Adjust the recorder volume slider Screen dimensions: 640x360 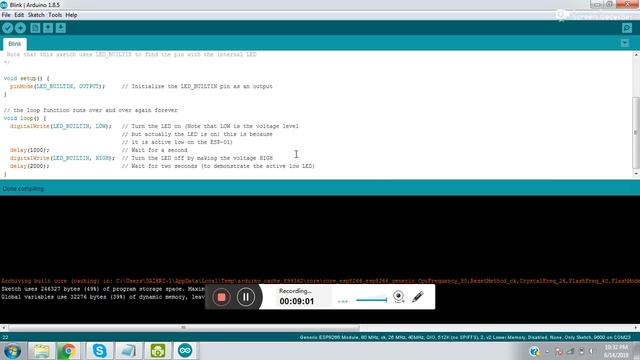[x=371, y=300]
